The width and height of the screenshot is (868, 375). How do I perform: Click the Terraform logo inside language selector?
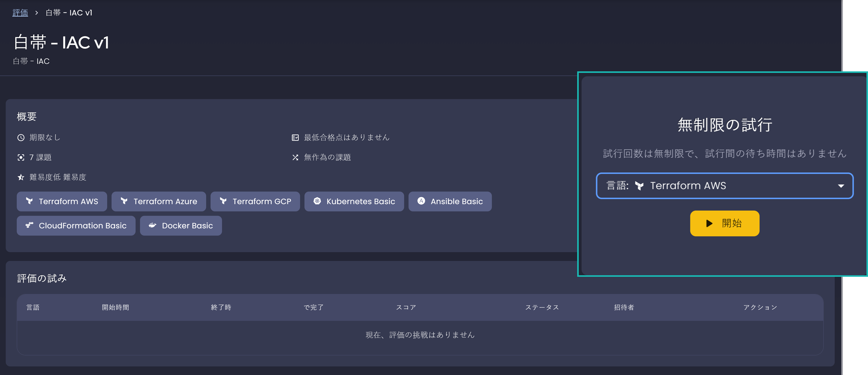pyautogui.click(x=639, y=185)
